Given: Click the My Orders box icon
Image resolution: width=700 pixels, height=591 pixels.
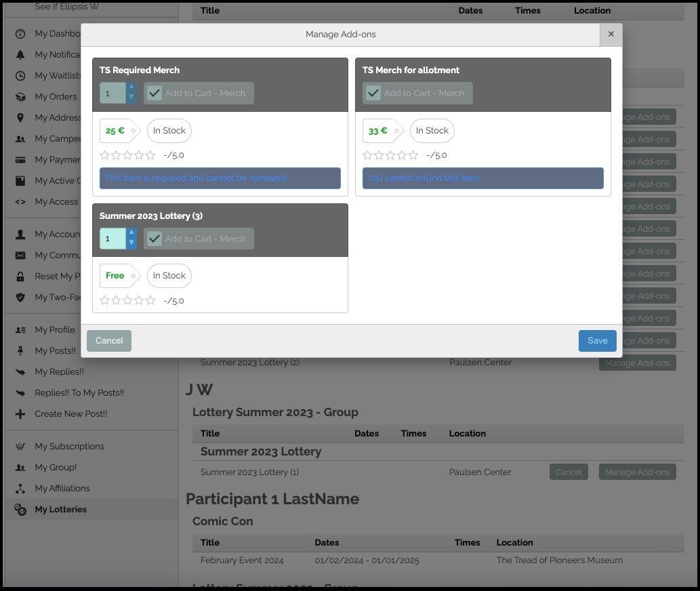Looking at the screenshot, I should coord(20,96).
